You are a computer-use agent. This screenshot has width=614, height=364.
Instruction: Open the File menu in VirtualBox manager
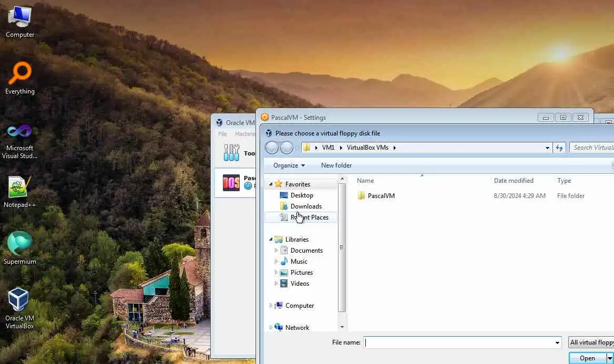tap(222, 134)
